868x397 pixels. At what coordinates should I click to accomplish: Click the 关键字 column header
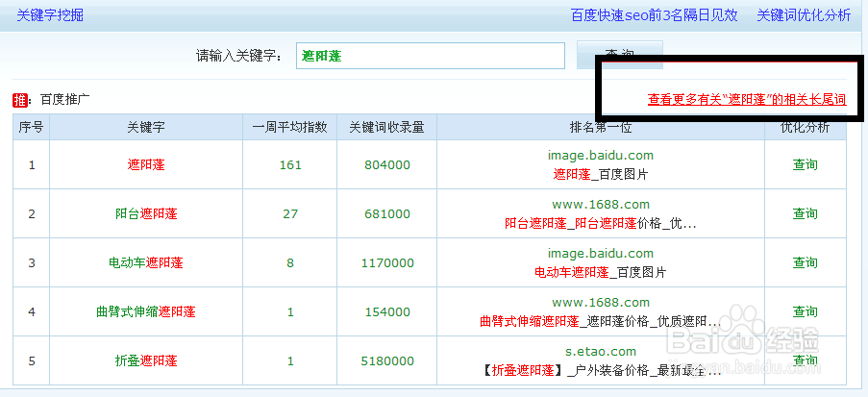click(x=146, y=127)
